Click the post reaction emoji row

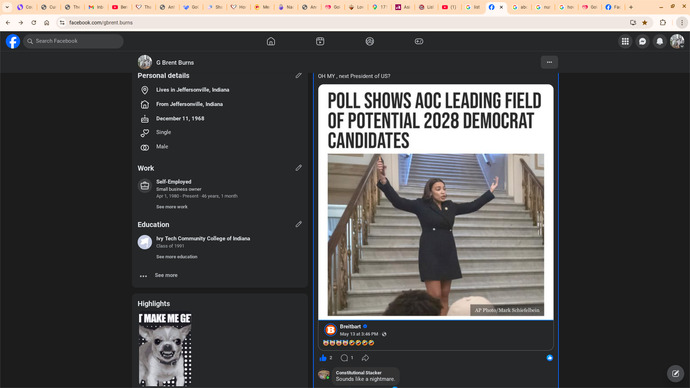[349, 343]
